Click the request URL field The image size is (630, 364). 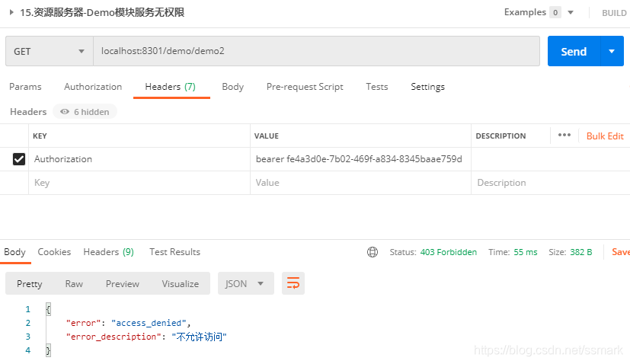click(317, 51)
